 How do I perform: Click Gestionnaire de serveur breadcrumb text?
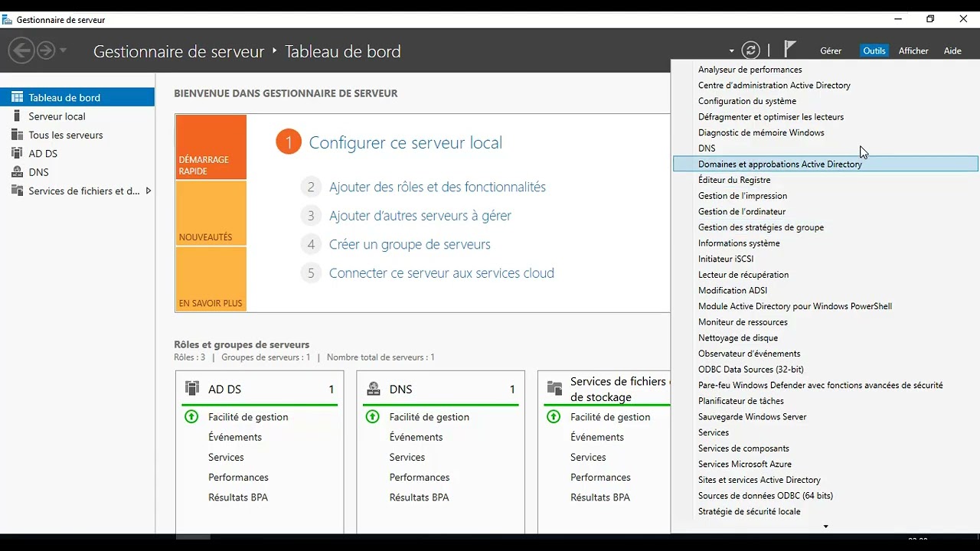point(178,51)
